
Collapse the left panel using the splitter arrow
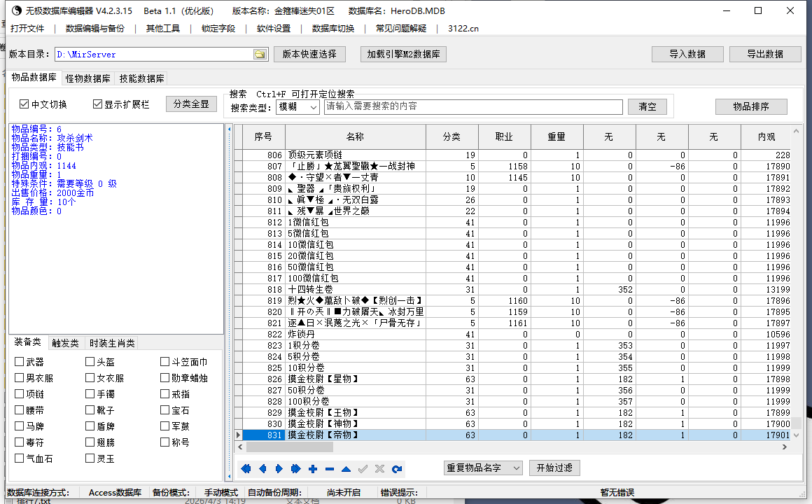[230, 129]
